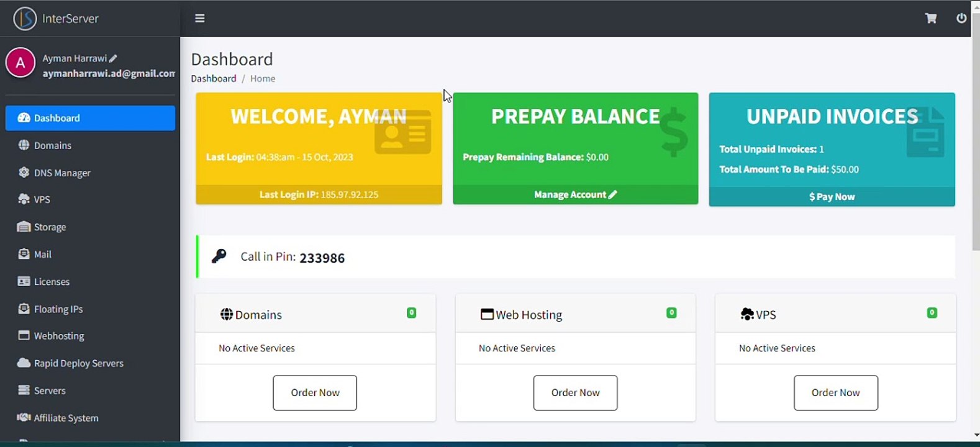Click the invoice icon on Unpaid Invoices
The width and height of the screenshot is (980, 447).
pos(925,132)
